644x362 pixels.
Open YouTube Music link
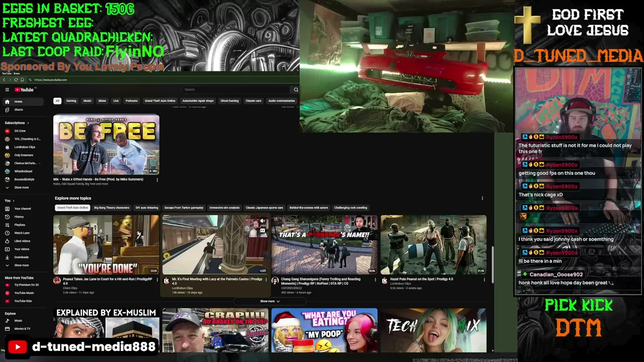(24, 293)
